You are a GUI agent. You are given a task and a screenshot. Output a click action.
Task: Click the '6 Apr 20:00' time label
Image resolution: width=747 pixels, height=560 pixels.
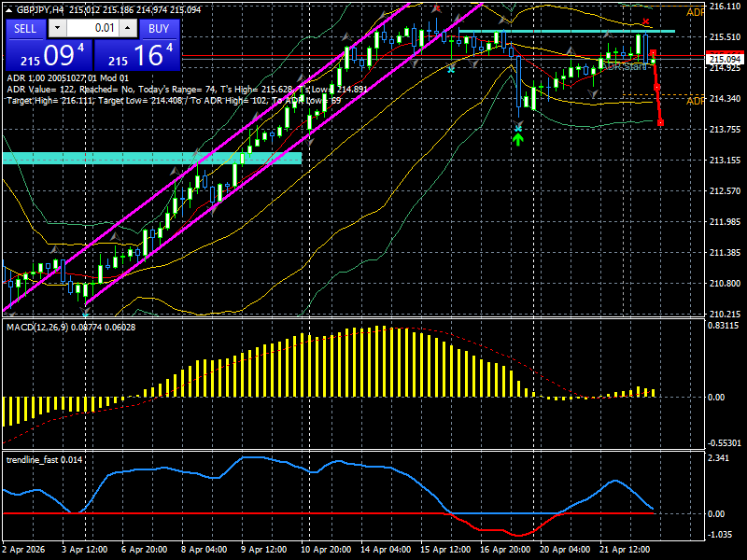145,549
